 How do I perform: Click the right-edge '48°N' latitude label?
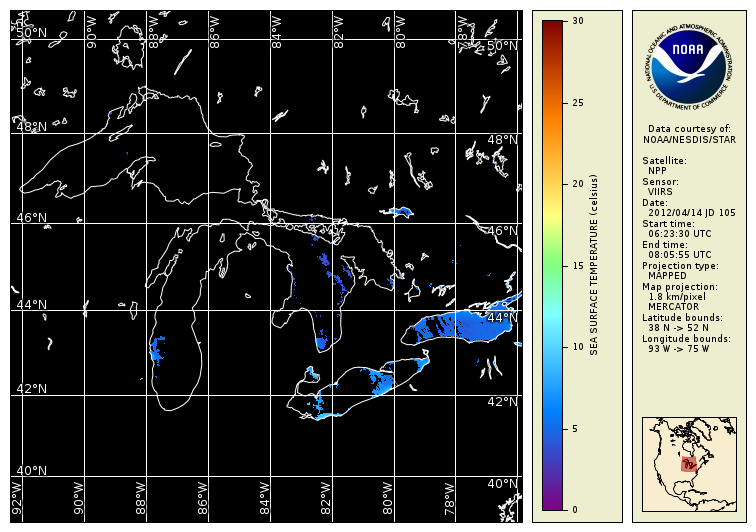click(502, 140)
